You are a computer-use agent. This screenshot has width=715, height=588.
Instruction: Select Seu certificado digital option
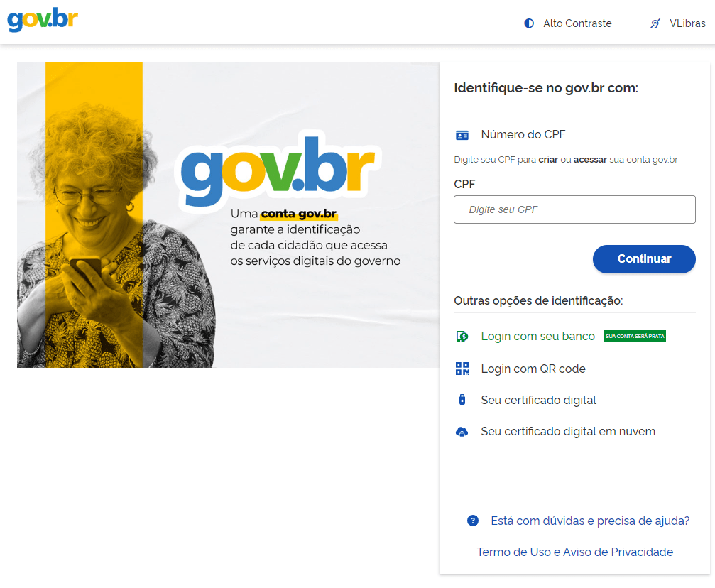point(538,400)
